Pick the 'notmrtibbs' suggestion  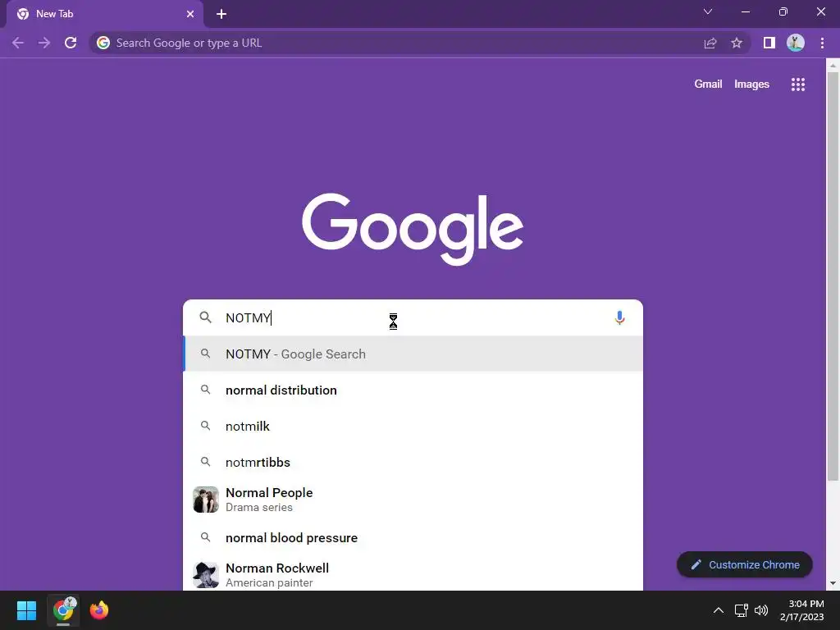click(x=413, y=463)
